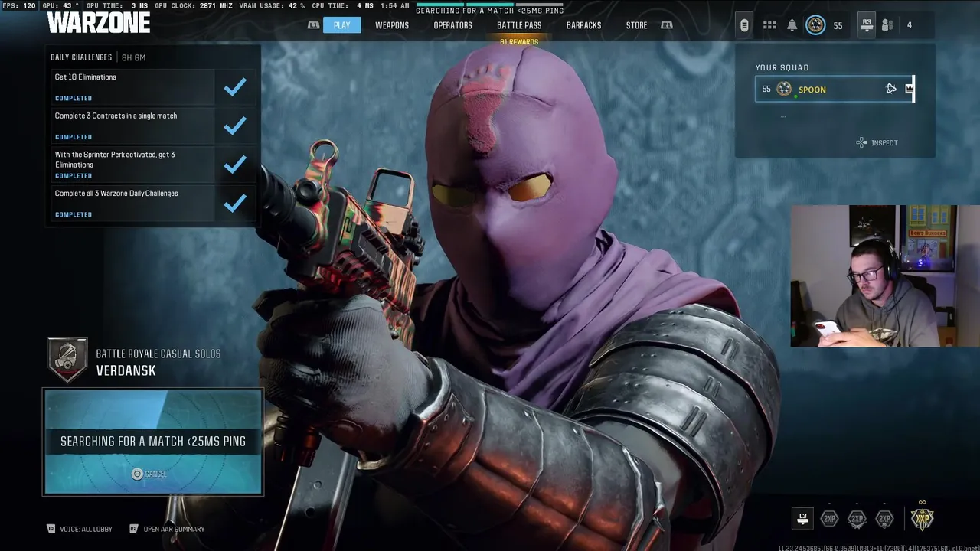Switch to the WEAPONS tab
Image resolution: width=980 pixels, height=551 pixels.
pos(392,25)
